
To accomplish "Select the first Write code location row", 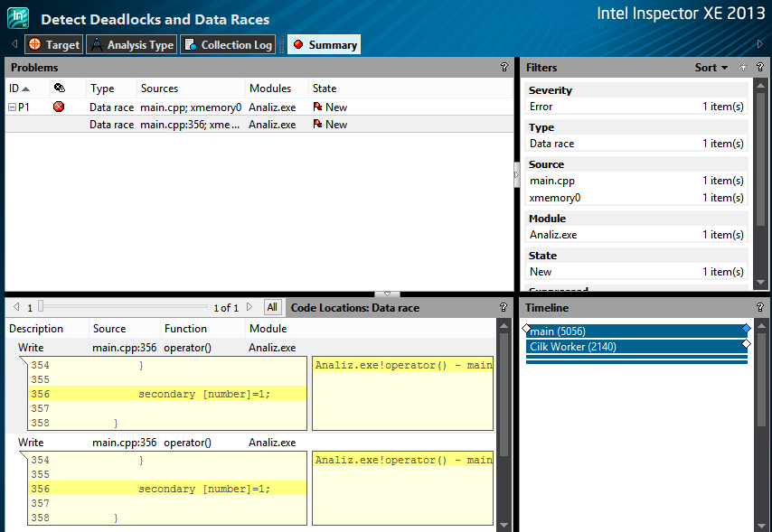I will pos(250,348).
